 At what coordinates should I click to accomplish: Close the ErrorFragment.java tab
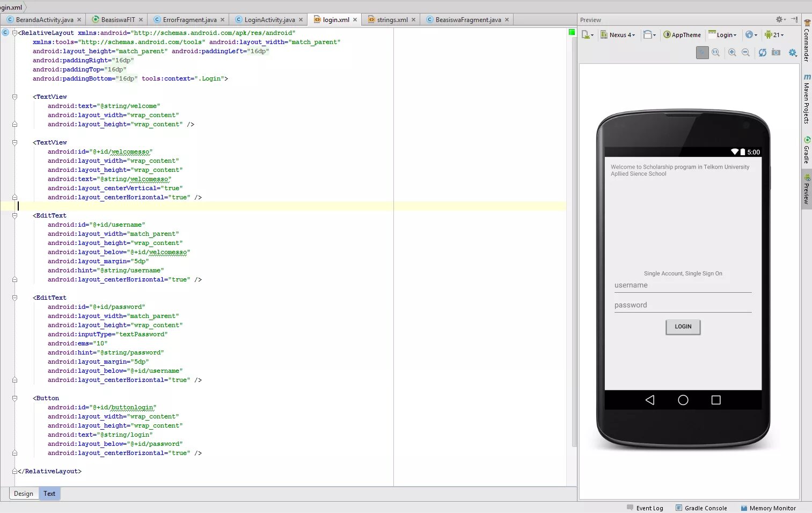222,20
